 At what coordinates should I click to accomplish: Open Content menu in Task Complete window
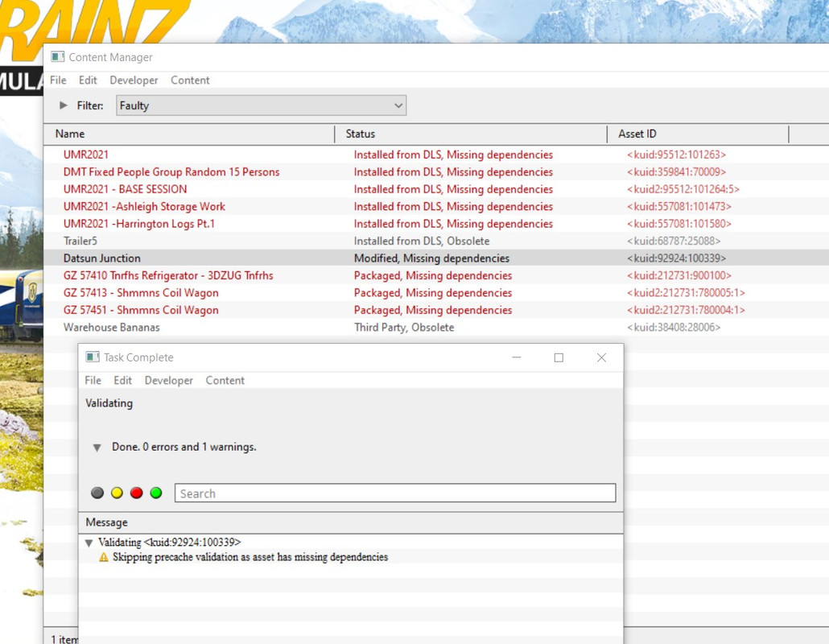pos(225,380)
